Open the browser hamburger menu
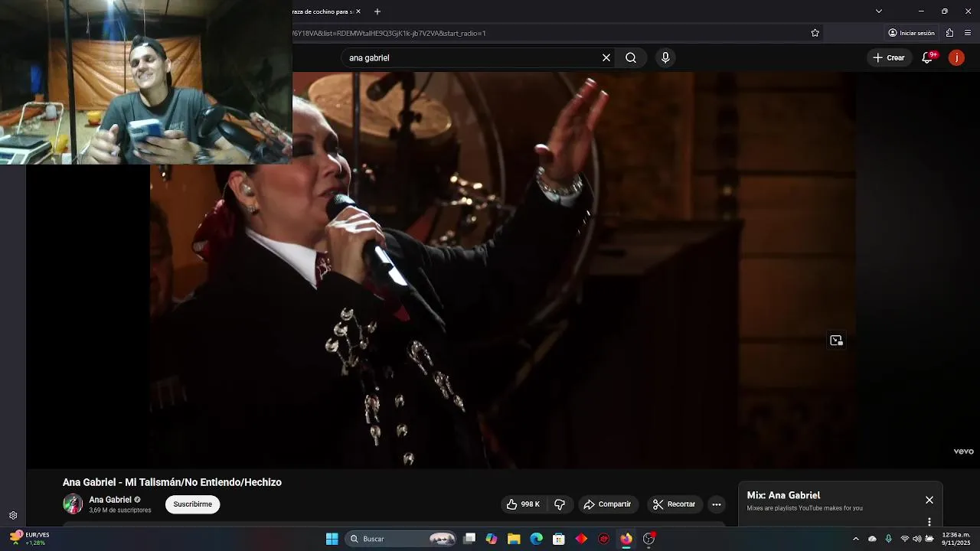This screenshot has width=980, height=551. pos(968,33)
